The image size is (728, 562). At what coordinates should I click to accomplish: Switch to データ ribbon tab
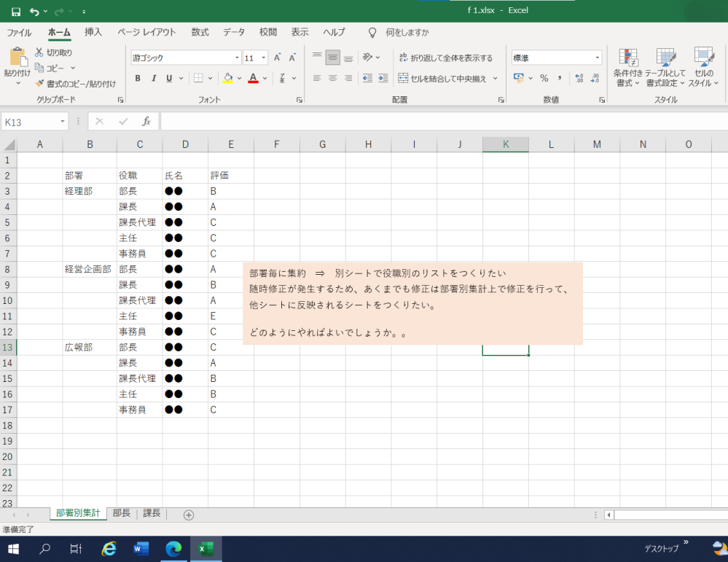233,32
